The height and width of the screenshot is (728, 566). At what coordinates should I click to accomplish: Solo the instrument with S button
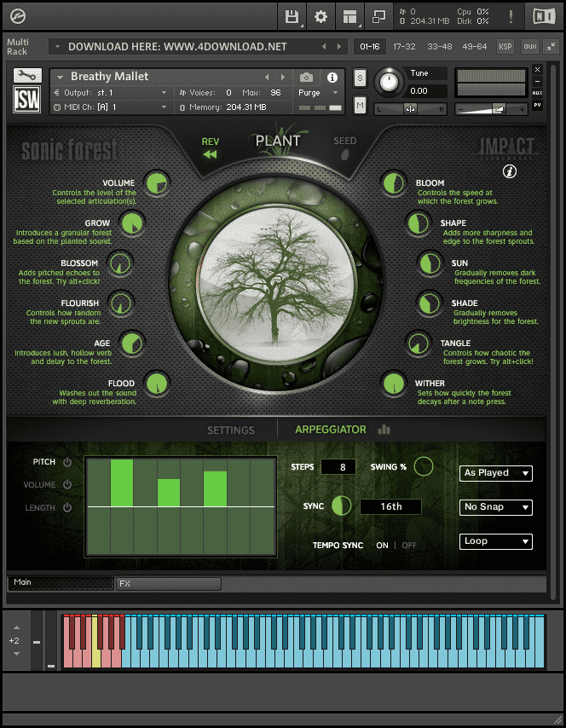pyautogui.click(x=360, y=78)
